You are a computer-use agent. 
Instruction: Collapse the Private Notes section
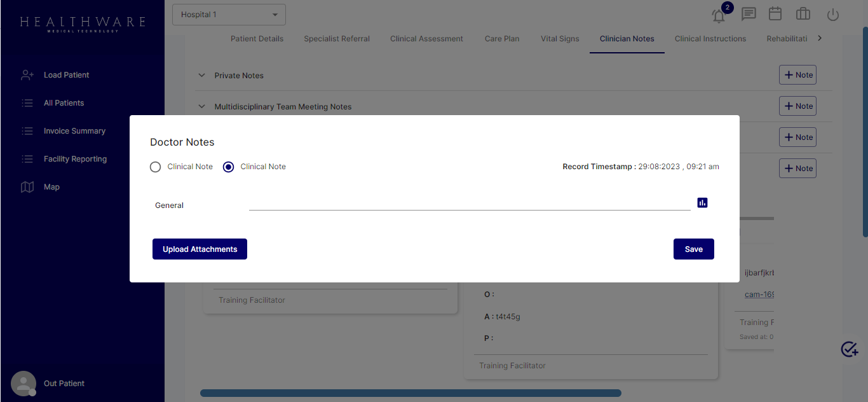202,76
